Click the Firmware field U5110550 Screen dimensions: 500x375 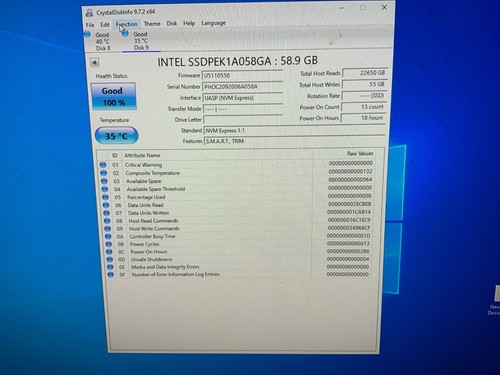tap(242, 75)
